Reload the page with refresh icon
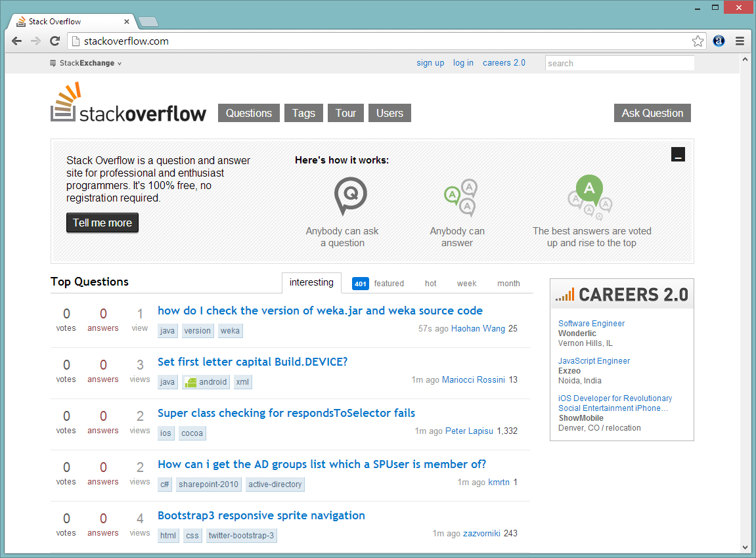Viewport: 756px width, 558px height. click(55, 41)
